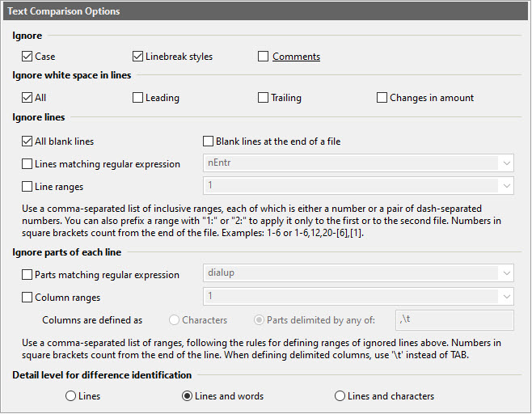
Task: Open the Line ranges dropdown arrow
Action: (506, 187)
